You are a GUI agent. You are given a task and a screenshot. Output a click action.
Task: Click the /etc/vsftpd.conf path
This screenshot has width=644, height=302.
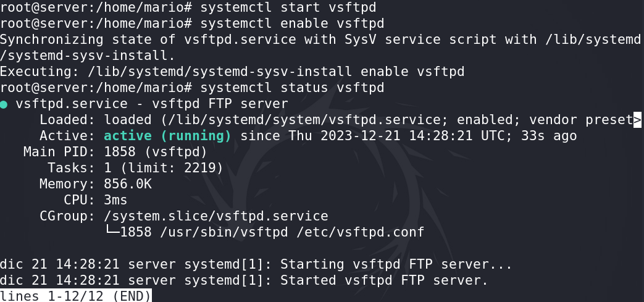(x=360, y=232)
